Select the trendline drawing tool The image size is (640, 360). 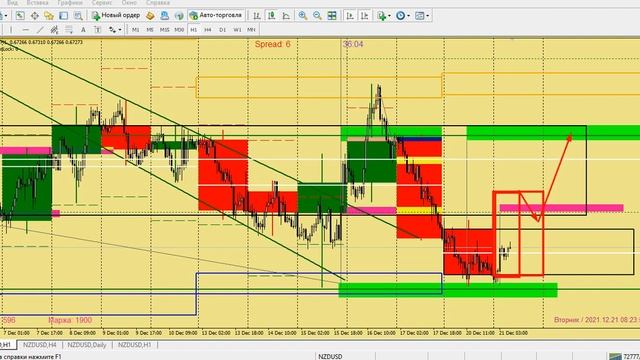click(40, 30)
